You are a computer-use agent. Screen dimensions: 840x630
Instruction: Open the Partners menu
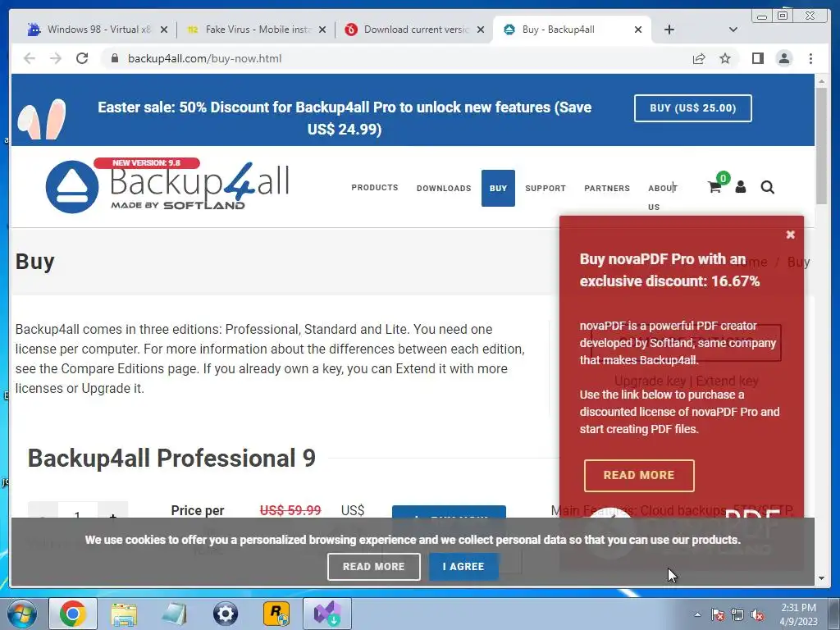tap(607, 188)
